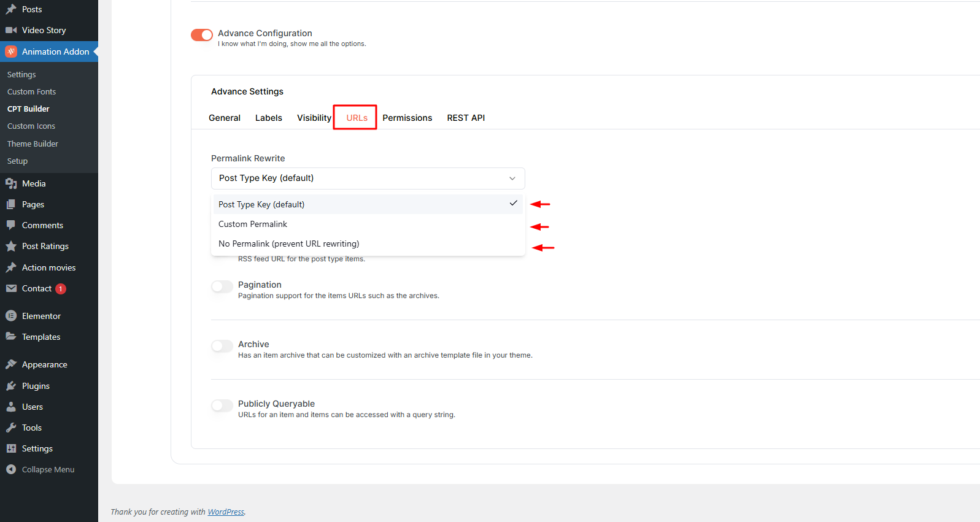Click the Permalink Rewrite label
This screenshot has width=980, height=522.
248,158
